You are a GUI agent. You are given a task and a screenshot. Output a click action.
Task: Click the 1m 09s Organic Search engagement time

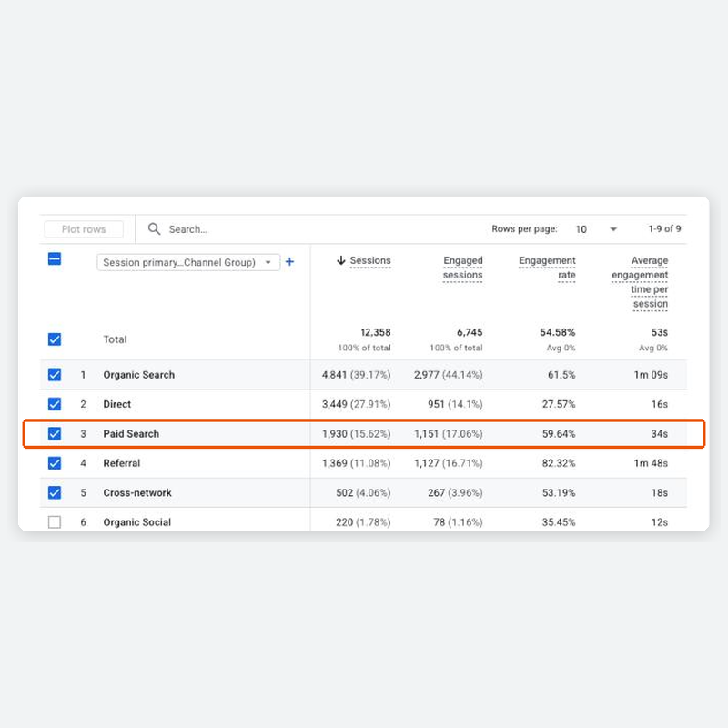tap(651, 375)
